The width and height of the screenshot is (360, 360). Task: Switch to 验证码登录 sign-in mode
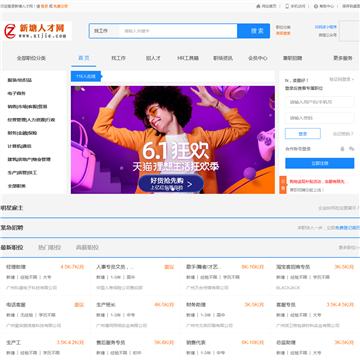tap(341, 79)
